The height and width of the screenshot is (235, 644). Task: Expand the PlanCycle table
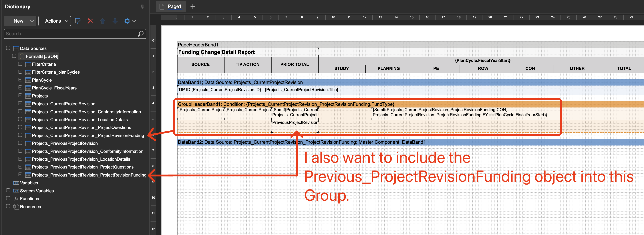coord(20,80)
